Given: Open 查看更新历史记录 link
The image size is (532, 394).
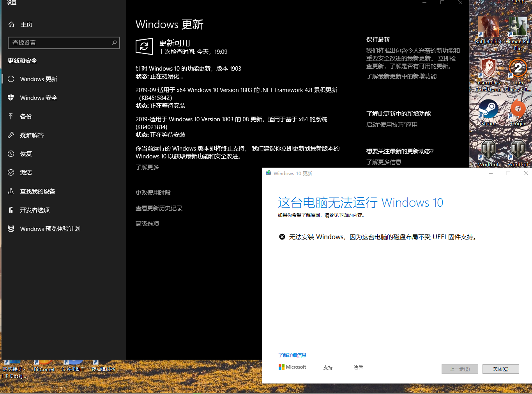Looking at the screenshot, I should 159,208.
